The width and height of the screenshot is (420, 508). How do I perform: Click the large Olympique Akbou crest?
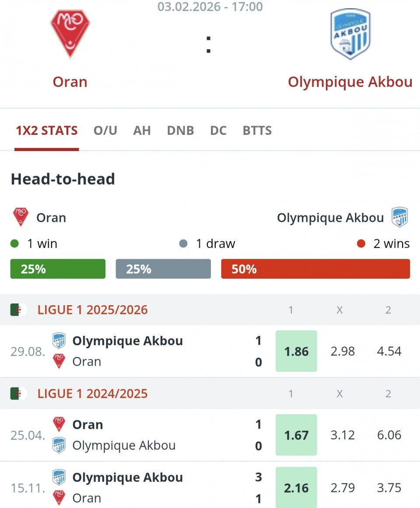[x=350, y=34]
